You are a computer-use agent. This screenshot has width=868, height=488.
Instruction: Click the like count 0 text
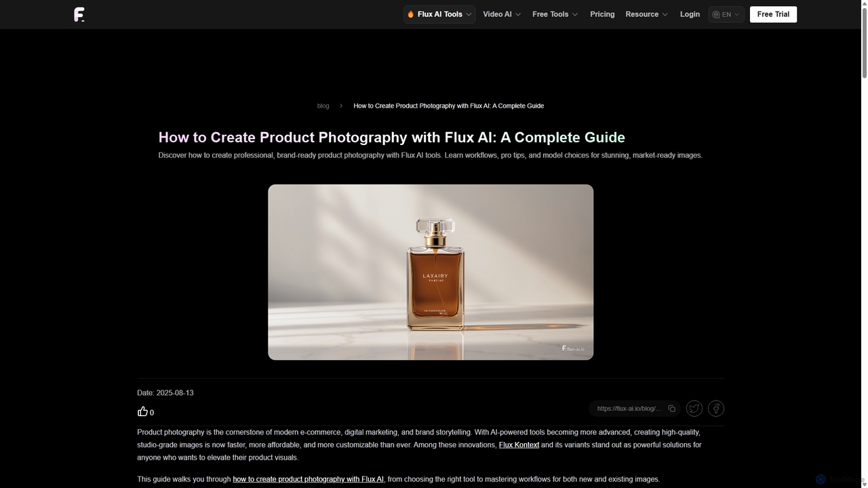pyautogui.click(x=152, y=413)
